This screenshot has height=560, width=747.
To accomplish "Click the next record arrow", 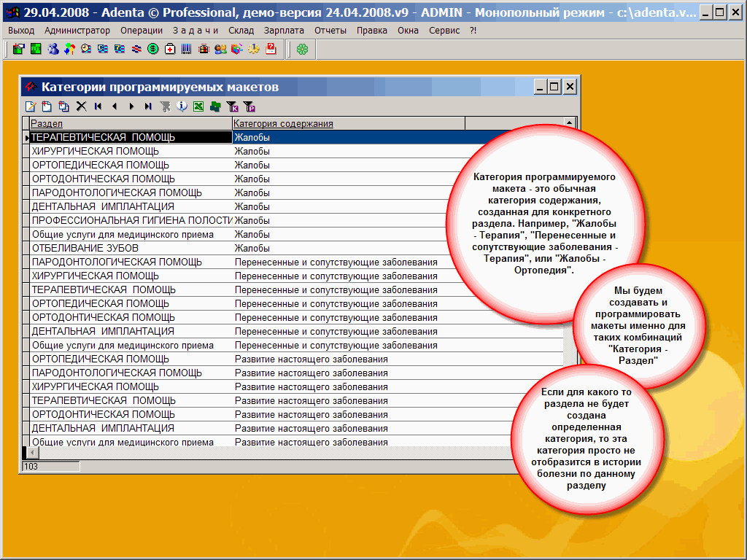I will tap(131, 106).
